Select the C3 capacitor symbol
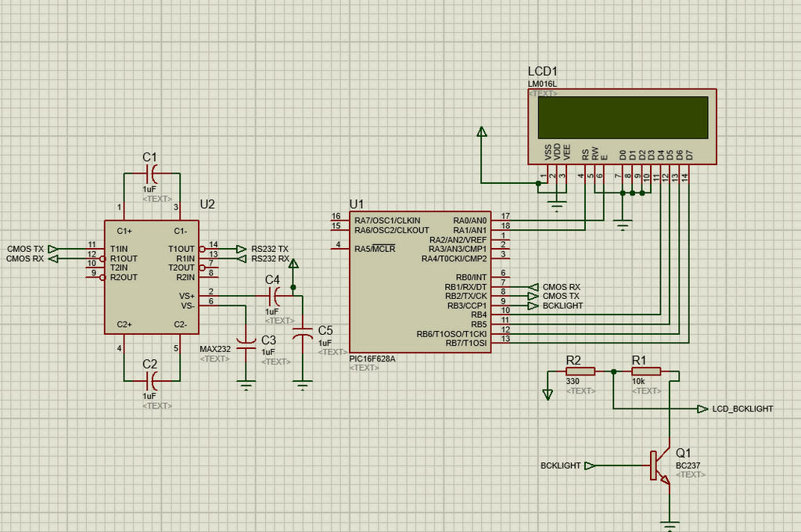The height and width of the screenshot is (532, 801). point(246,343)
